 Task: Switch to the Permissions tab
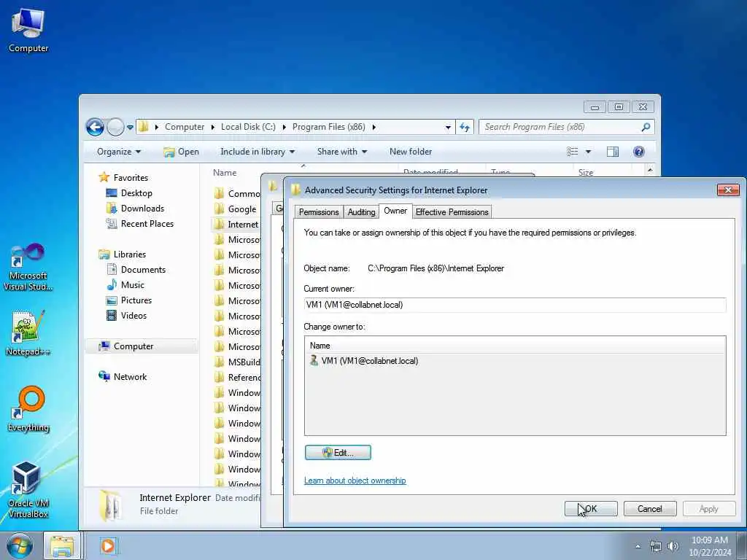click(x=319, y=212)
